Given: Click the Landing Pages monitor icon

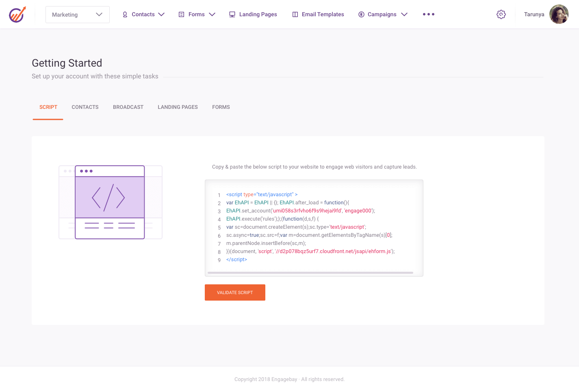Looking at the screenshot, I should point(232,15).
